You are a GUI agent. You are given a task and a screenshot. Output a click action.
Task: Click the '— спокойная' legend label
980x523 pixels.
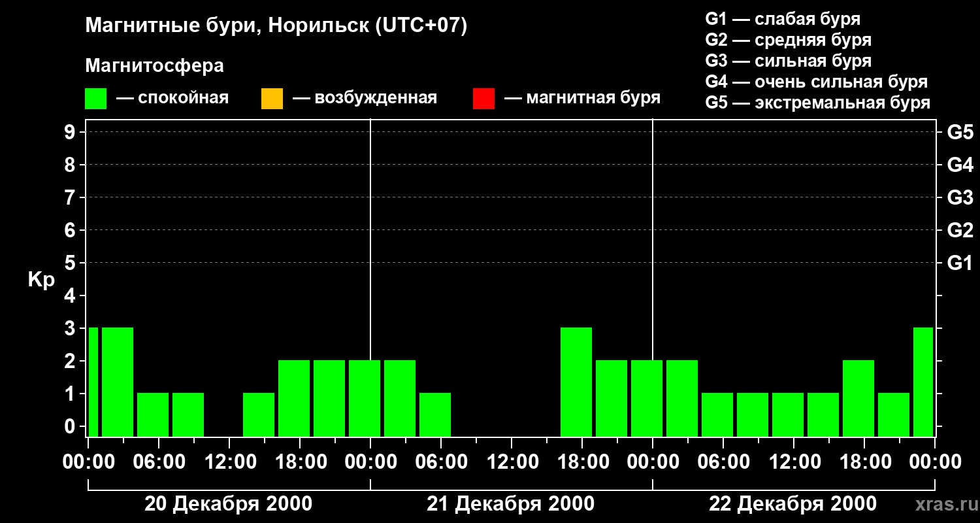[172, 98]
